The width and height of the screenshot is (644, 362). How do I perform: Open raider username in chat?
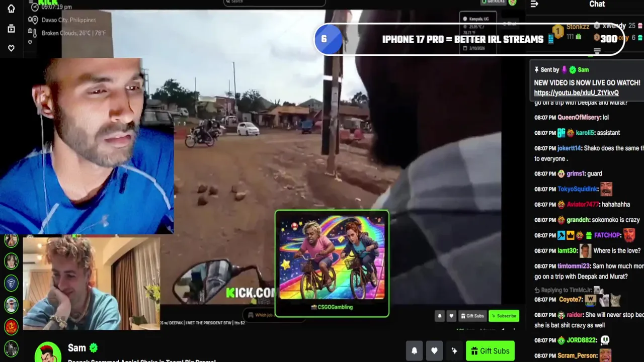[x=574, y=315]
